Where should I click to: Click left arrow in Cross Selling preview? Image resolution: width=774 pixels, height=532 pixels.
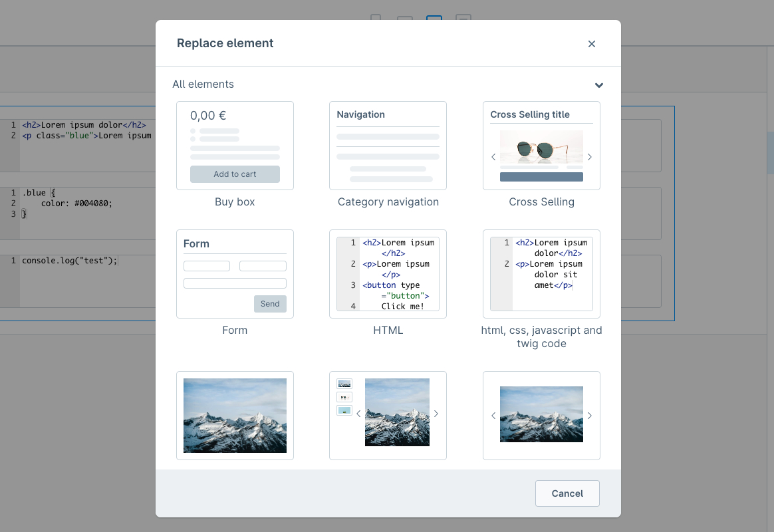coord(493,157)
